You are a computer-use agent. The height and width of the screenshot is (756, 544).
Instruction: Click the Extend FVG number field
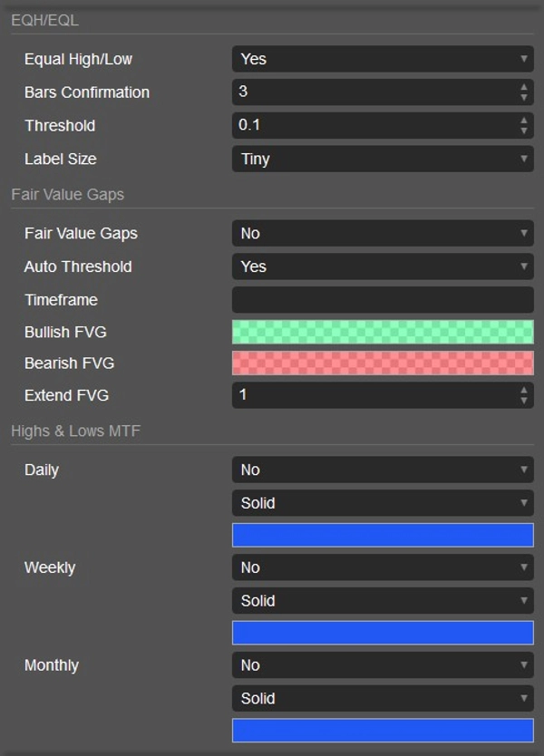point(372,395)
